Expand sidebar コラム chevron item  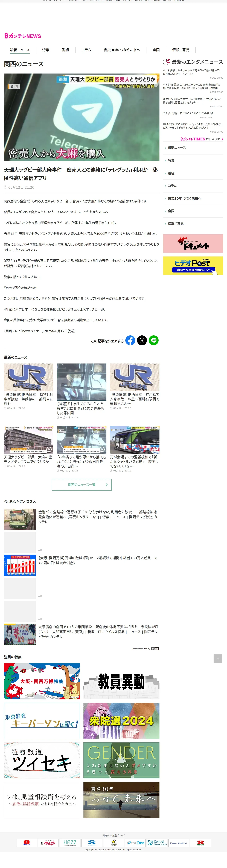point(193,186)
